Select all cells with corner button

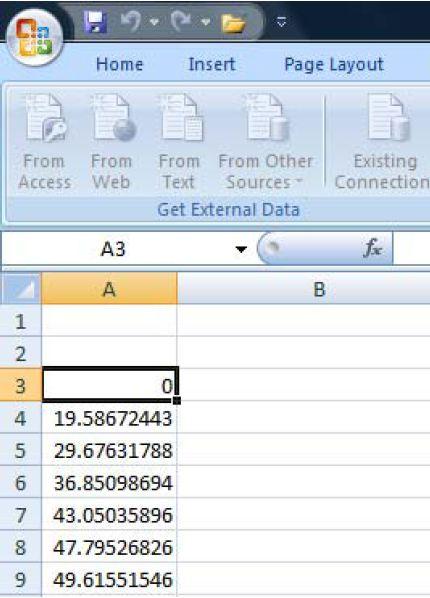coord(21,289)
